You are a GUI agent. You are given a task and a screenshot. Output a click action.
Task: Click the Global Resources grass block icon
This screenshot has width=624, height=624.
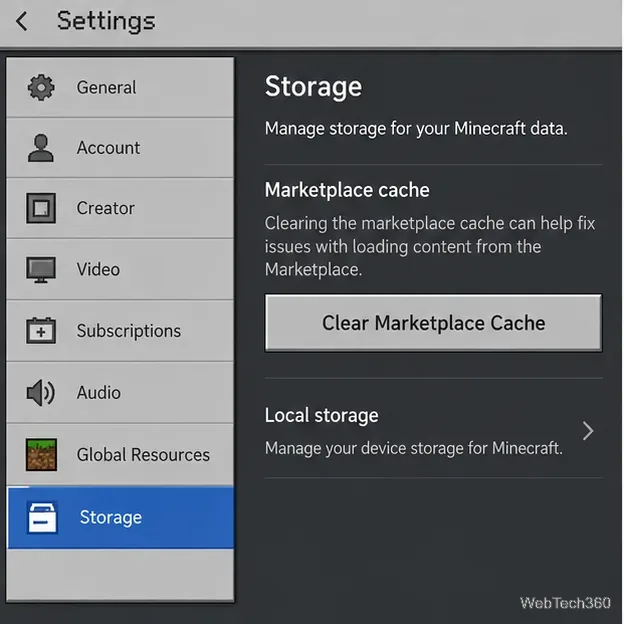point(41,454)
